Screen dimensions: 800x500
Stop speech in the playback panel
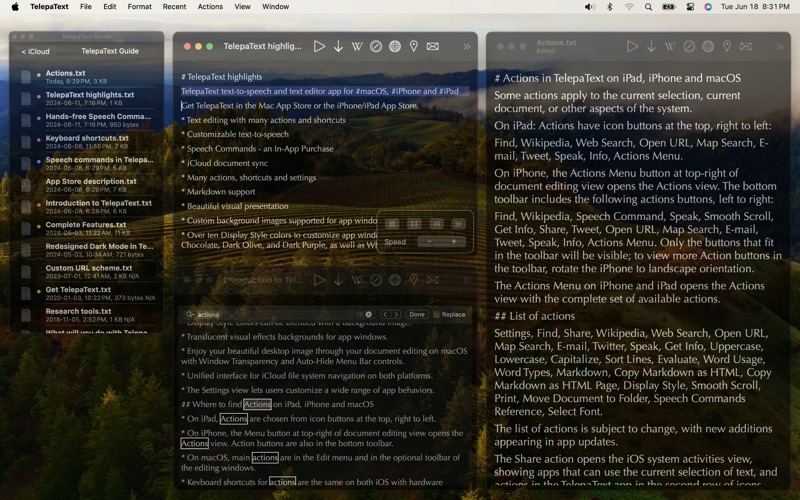pos(392,224)
